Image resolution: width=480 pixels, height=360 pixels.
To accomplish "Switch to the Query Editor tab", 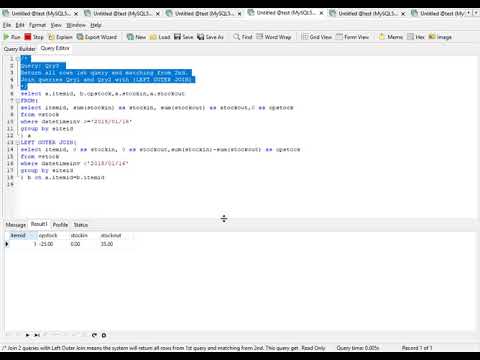I will [55, 48].
